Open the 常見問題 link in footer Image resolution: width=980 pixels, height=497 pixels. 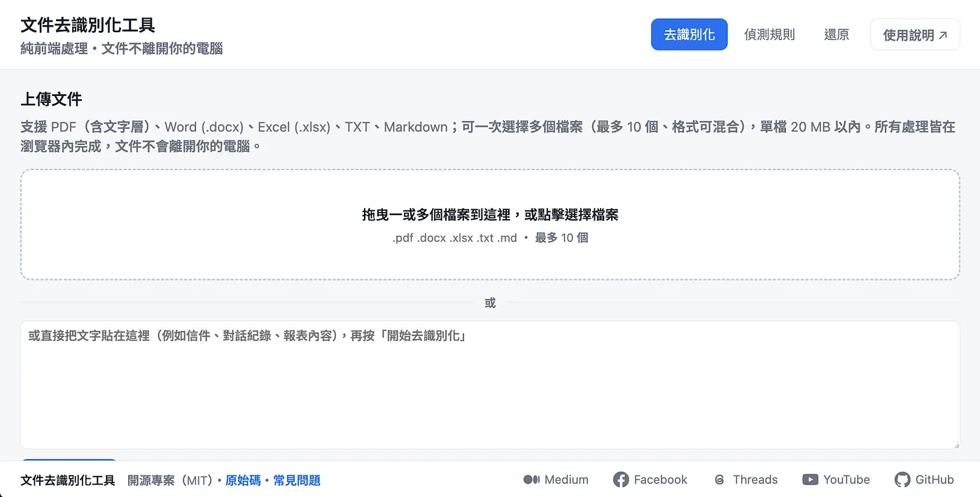(297, 480)
